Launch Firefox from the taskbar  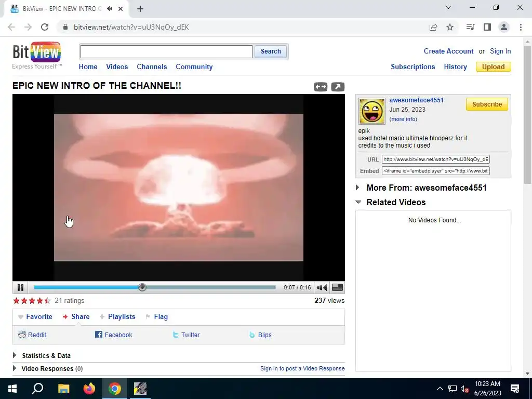[x=89, y=389]
